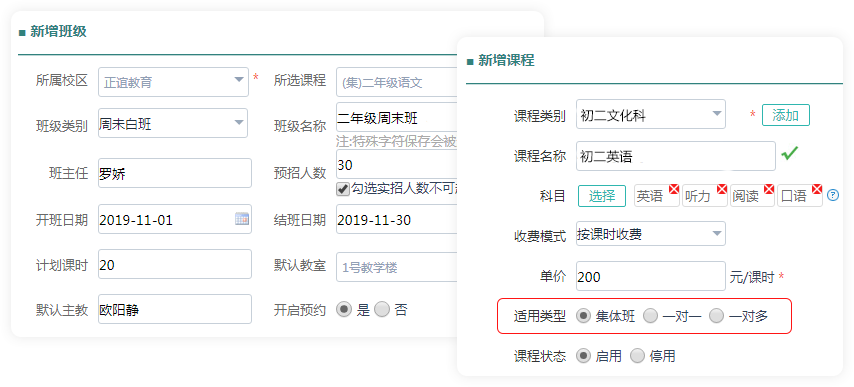
Task: Click the 英语 subject tag text
Action: click(650, 196)
